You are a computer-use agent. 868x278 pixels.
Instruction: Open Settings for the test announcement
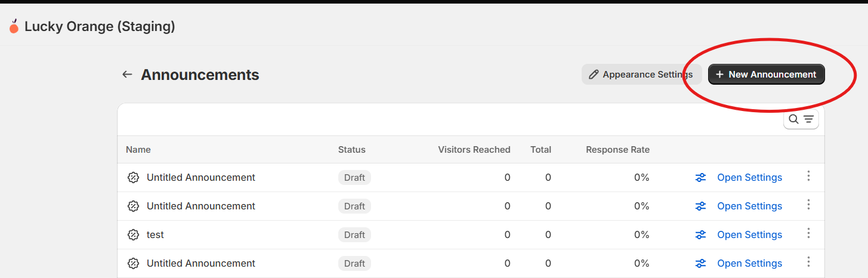(749, 234)
